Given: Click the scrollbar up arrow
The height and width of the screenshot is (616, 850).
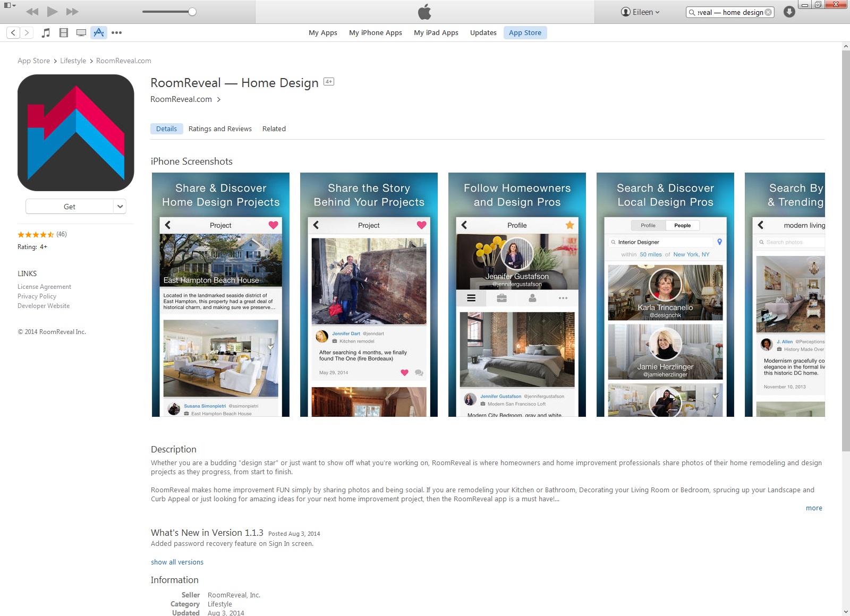Looking at the screenshot, I should pos(846,46).
